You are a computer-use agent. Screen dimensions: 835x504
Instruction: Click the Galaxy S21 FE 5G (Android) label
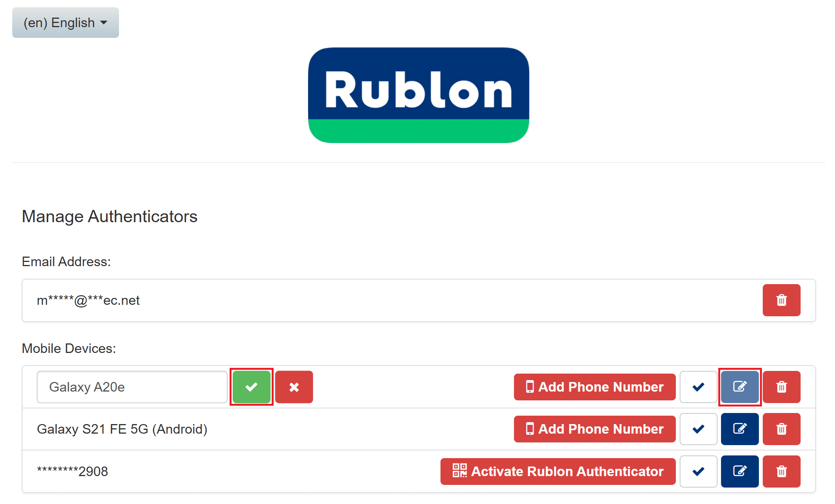coord(122,429)
